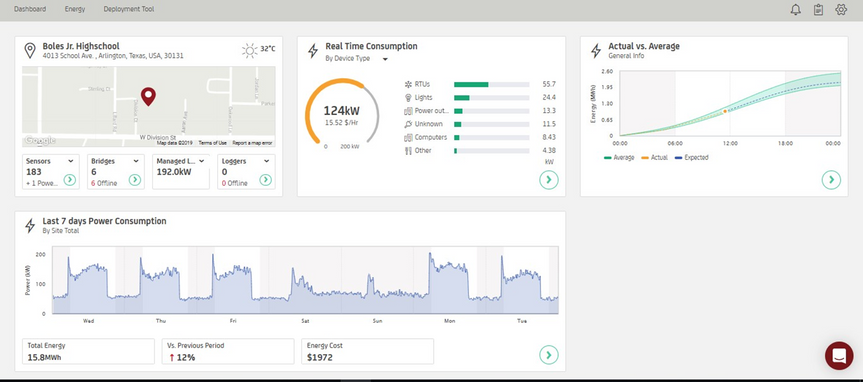Click the Sensors card arrow button
Image resolution: width=863 pixels, height=382 pixels.
tap(69, 180)
